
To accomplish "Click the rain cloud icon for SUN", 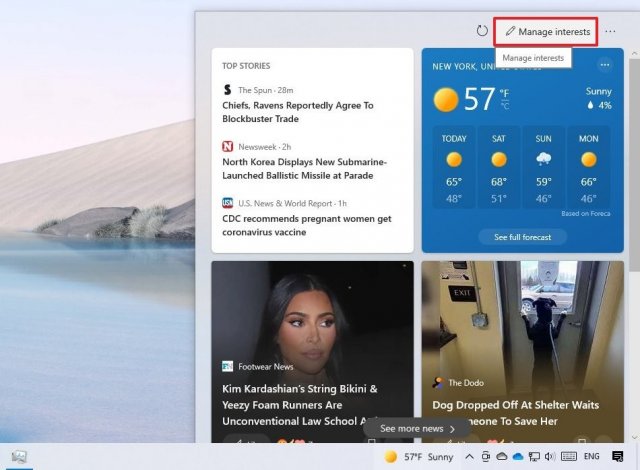I will click(x=544, y=159).
